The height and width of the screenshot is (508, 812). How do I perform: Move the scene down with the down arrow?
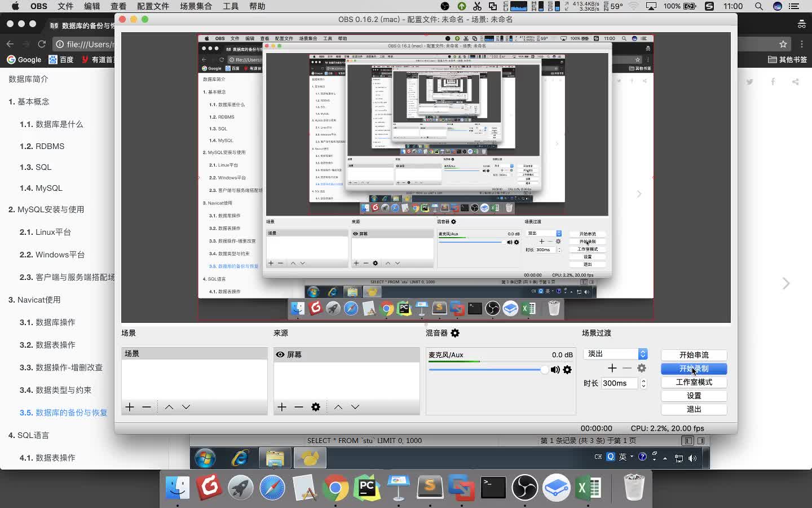point(186,407)
